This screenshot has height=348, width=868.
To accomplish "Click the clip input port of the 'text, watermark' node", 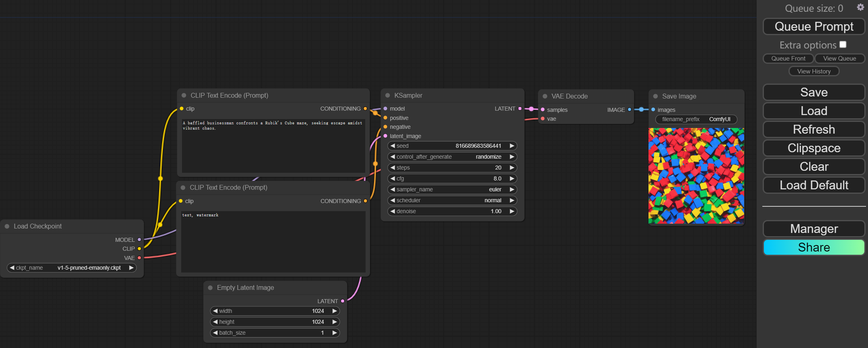I will [x=181, y=201].
